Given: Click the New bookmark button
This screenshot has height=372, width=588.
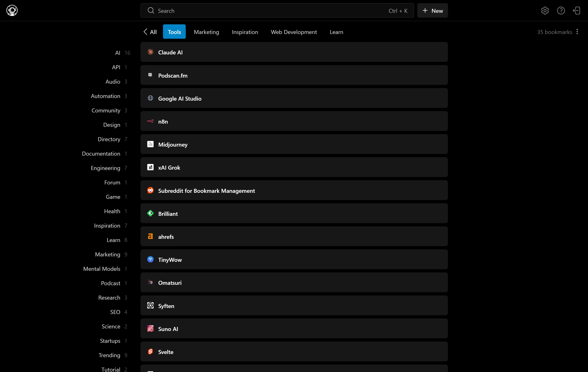Looking at the screenshot, I should coord(432,10).
